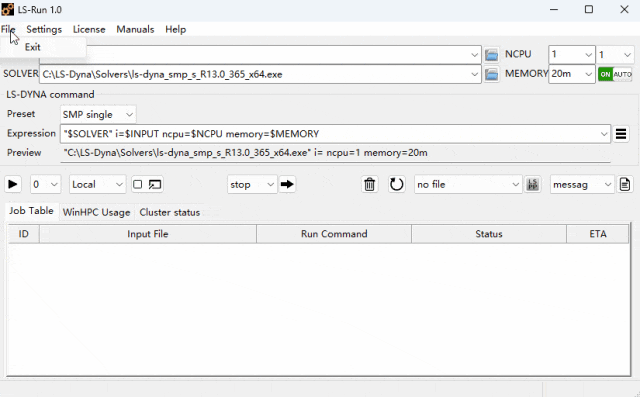640x397 pixels.
Task: Open the stop command dropdown
Action: [252, 184]
